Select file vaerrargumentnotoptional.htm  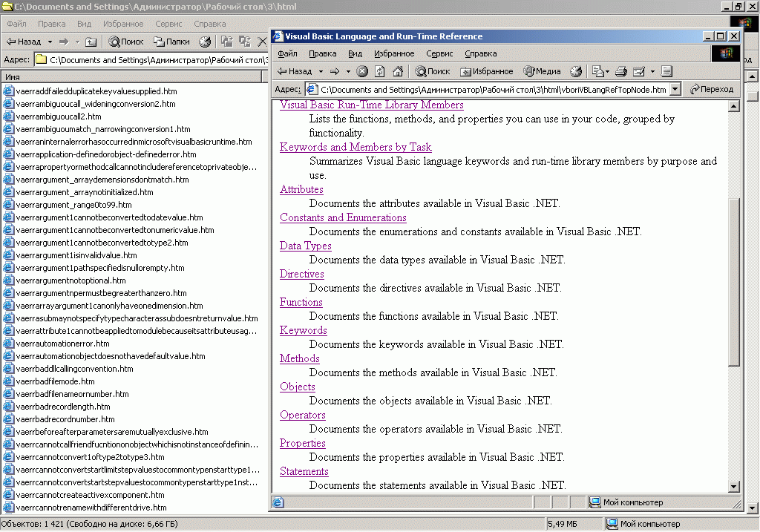point(71,280)
